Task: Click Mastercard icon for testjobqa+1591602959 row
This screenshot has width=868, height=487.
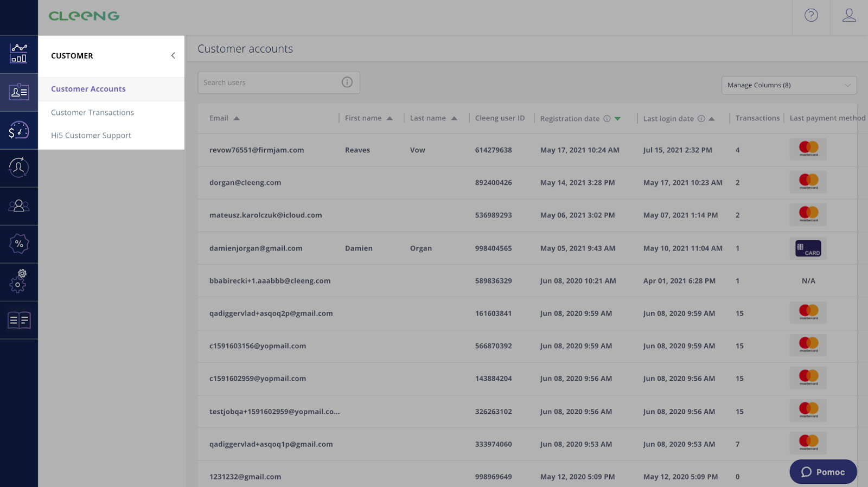Action: click(x=808, y=411)
